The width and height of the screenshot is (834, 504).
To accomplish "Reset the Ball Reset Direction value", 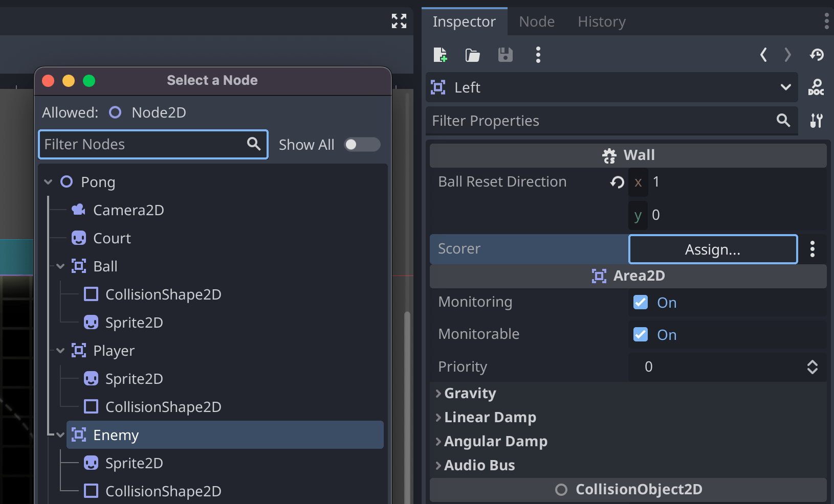I will (x=617, y=182).
